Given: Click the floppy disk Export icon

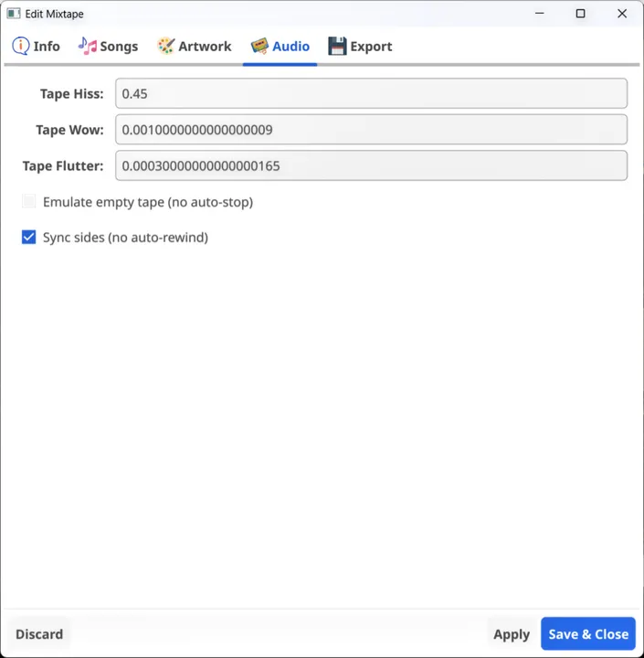Looking at the screenshot, I should [337, 47].
